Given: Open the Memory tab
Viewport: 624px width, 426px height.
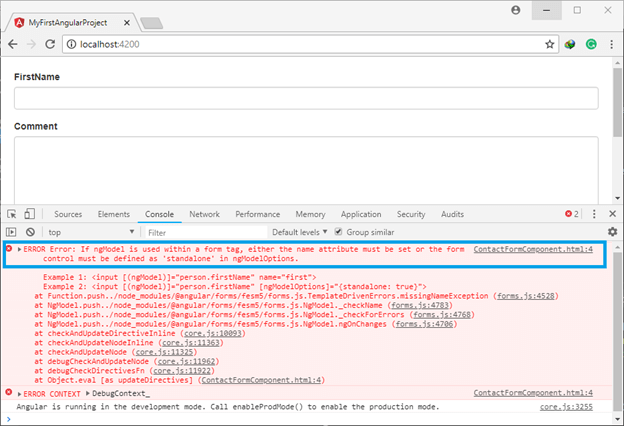Looking at the screenshot, I should [x=310, y=214].
